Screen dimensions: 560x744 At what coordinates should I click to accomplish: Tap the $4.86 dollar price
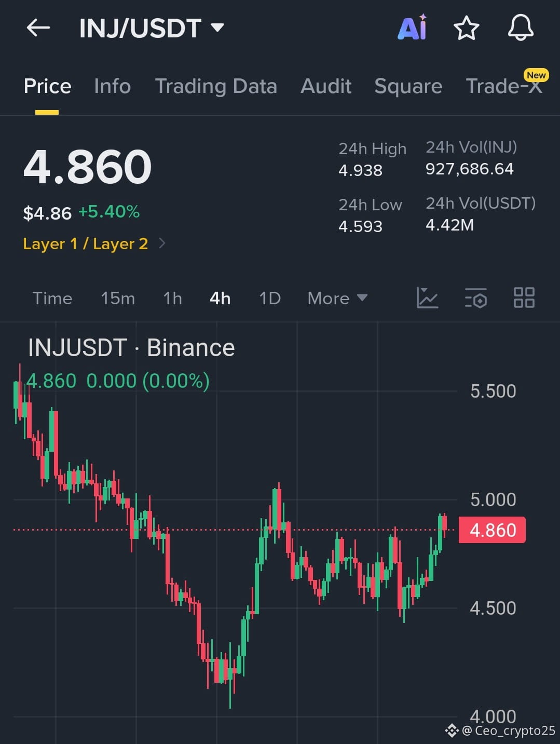click(47, 213)
